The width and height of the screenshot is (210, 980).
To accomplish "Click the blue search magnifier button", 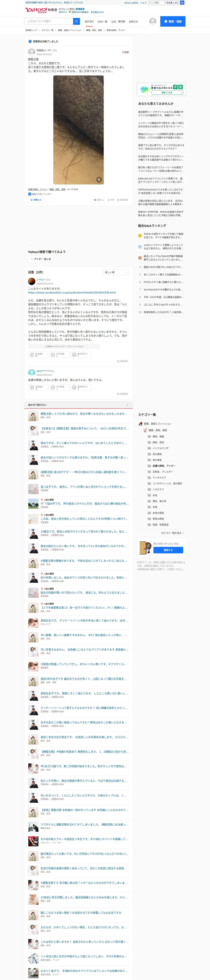I will (x=77, y=21).
